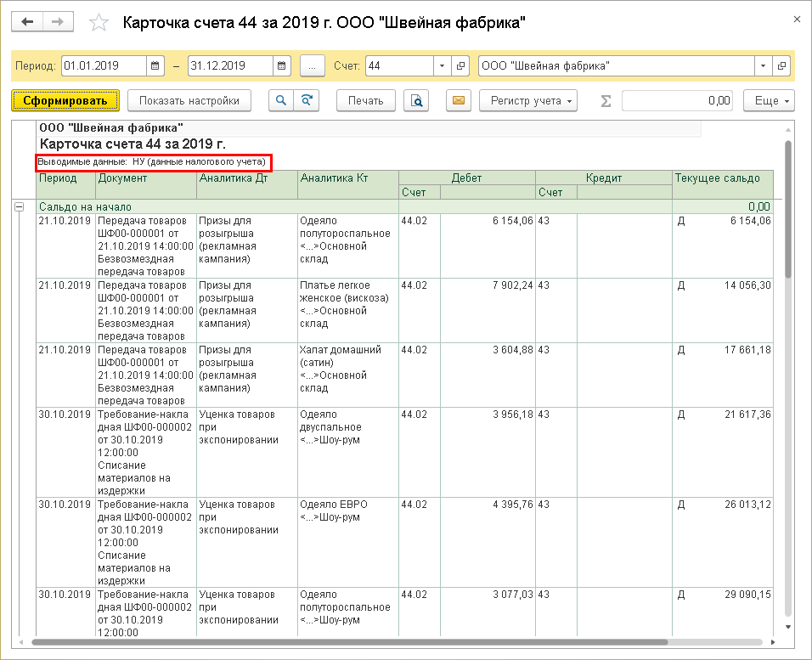Open the Еще menu

[x=769, y=100]
